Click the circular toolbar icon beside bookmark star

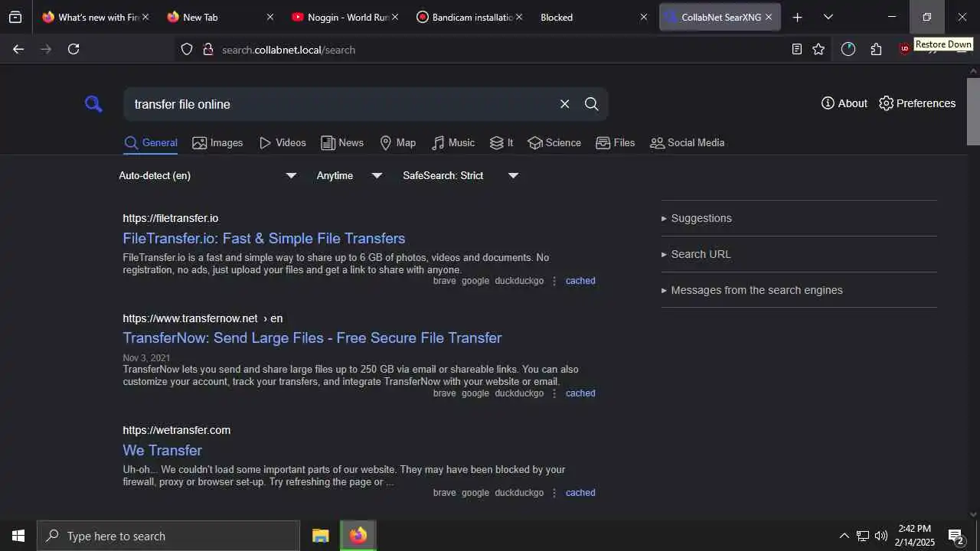(848, 49)
